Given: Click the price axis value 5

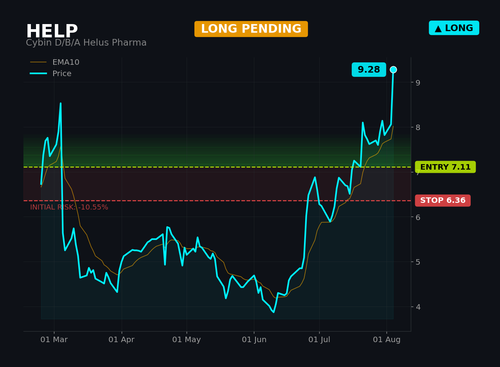Looking at the screenshot, I should coord(418,262).
